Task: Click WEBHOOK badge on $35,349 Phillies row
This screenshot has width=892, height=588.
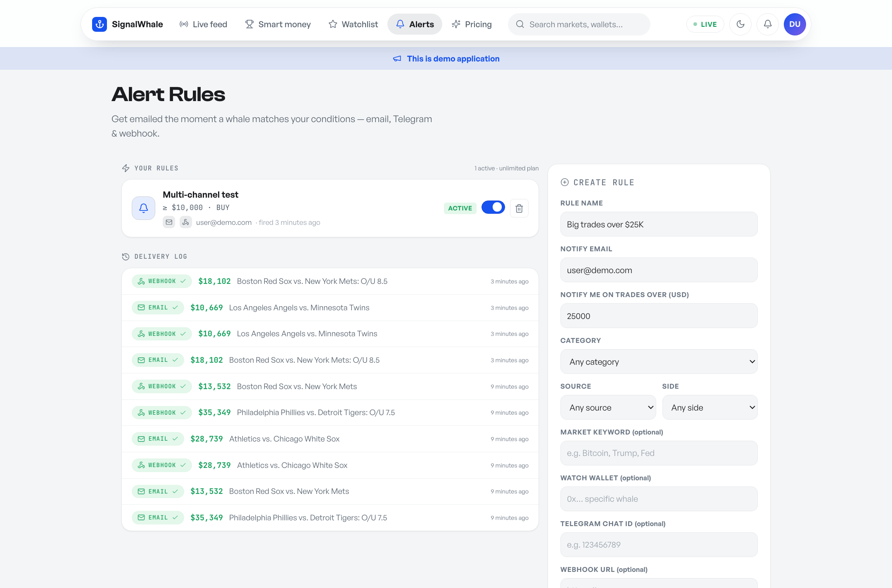Action: point(162,413)
